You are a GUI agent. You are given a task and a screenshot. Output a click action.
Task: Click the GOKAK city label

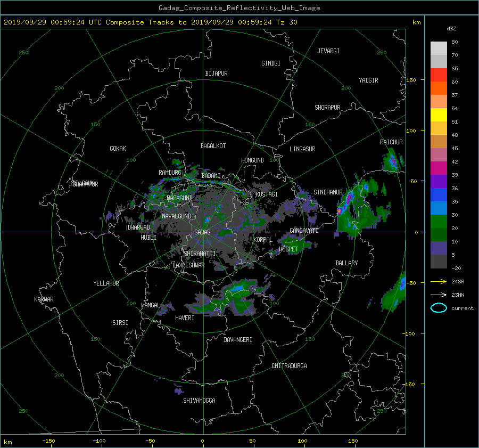118,149
